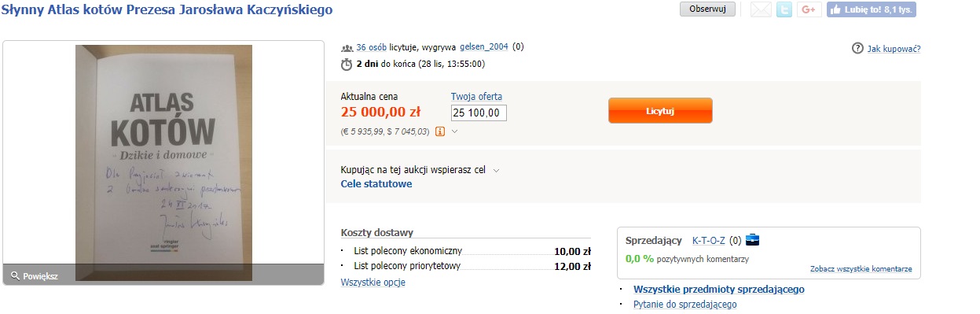This screenshot has width=980, height=314.
Task: Click the orange Licytuj bid button
Action: coord(660,111)
